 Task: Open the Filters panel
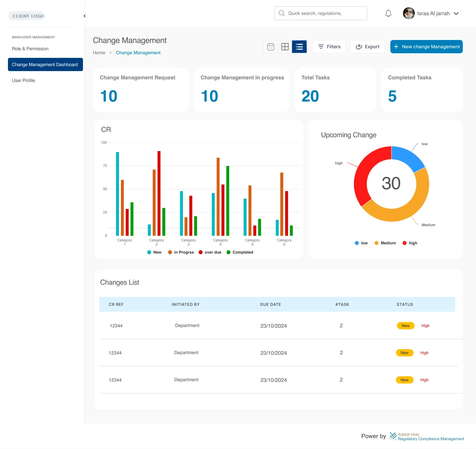pyautogui.click(x=329, y=47)
